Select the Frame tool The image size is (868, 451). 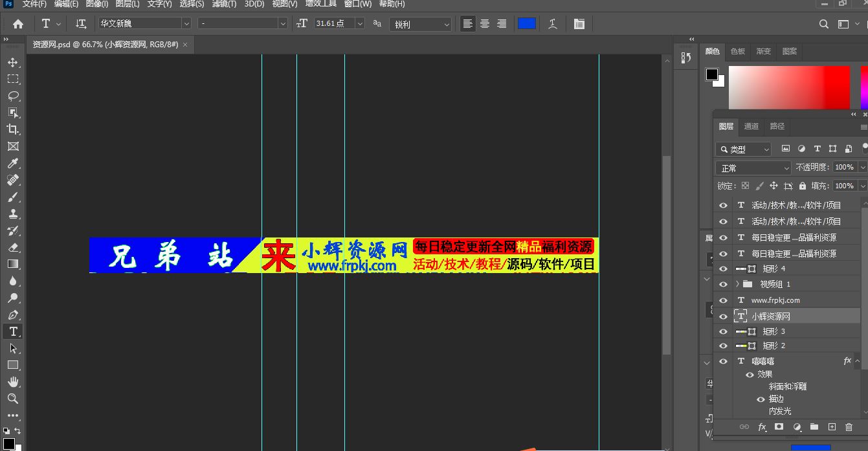[13, 146]
